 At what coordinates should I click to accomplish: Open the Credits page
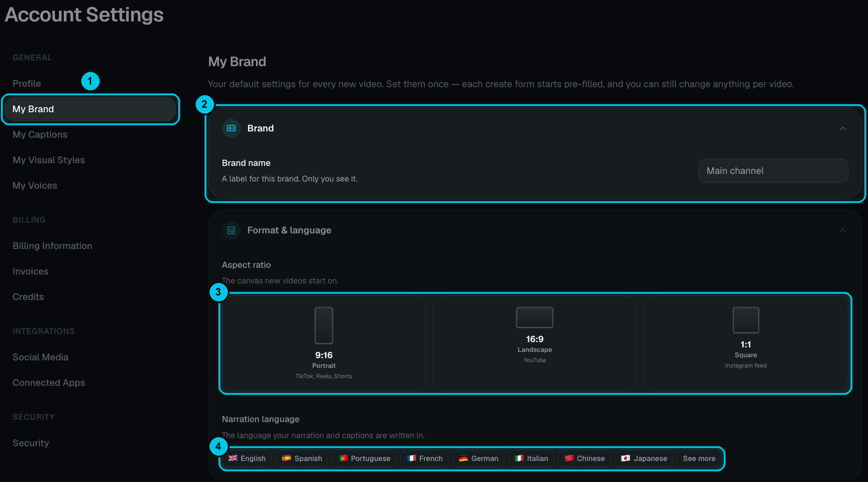click(x=28, y=297)
